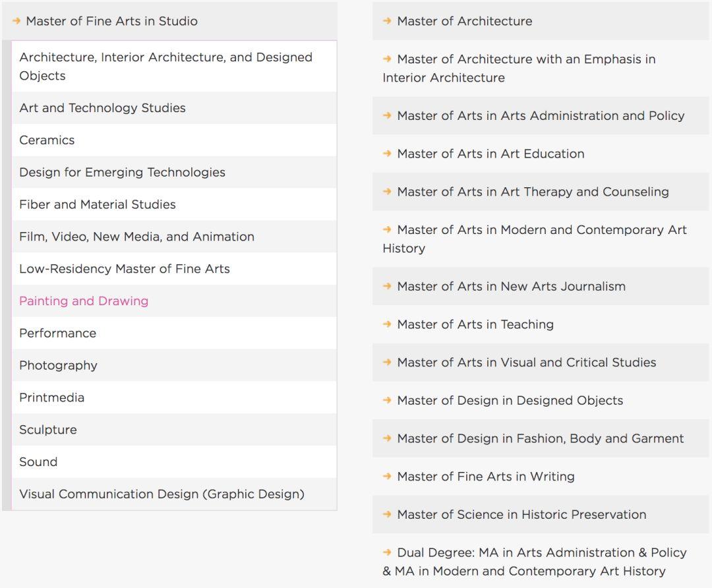Open Film, Video, New Media, and Animation

point(136,237)
